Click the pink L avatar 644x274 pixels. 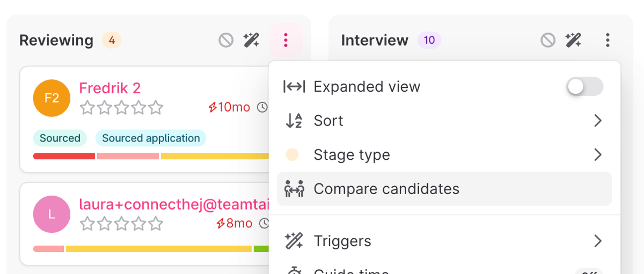point(52,214)
